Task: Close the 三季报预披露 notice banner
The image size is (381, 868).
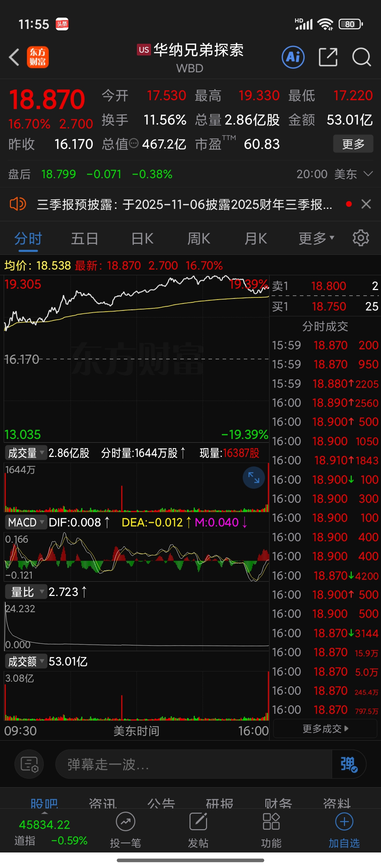Action: (x=366, y=204)
